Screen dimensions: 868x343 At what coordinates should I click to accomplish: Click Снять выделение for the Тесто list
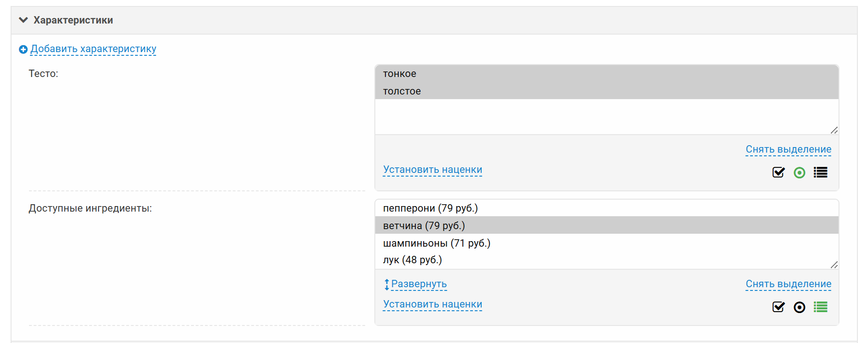click(x=788, y=149)
